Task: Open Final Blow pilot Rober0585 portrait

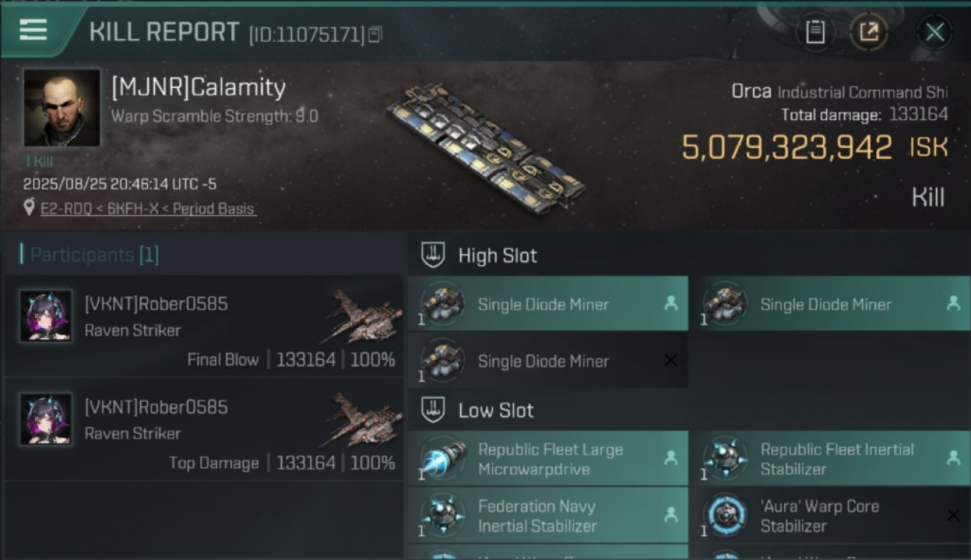Action: [46, 316]
